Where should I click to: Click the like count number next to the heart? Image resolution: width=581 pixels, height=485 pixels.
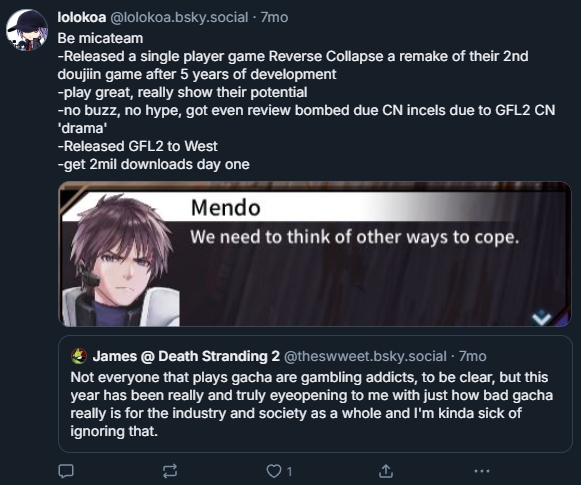[289, 472]
